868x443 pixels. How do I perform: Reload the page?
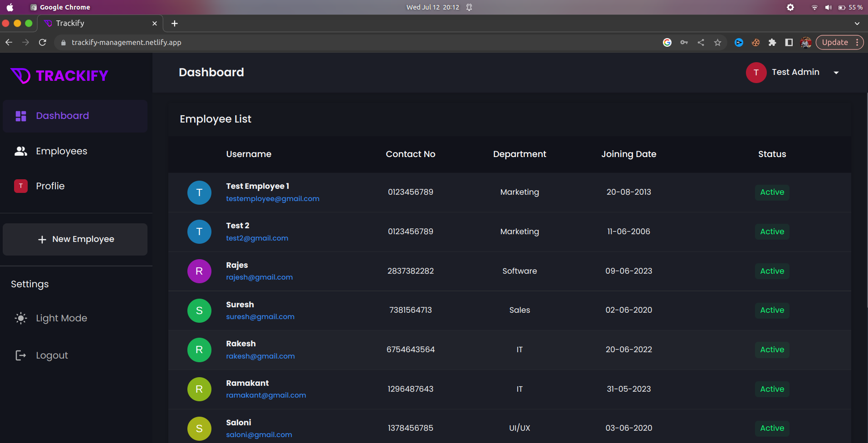point(43,42)
